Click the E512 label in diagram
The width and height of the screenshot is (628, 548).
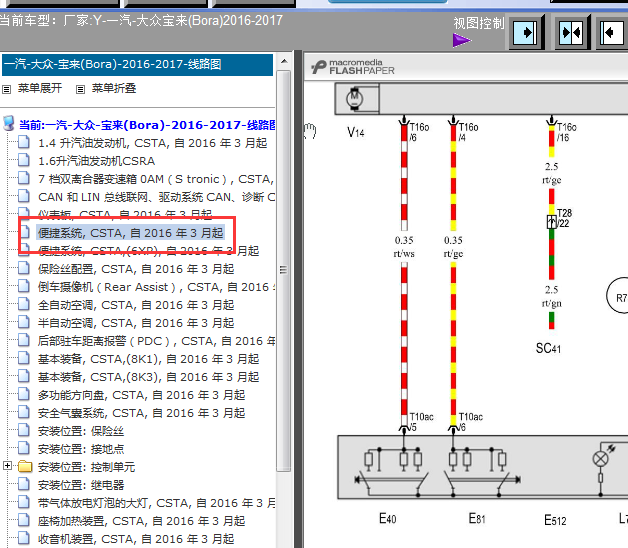555,520
